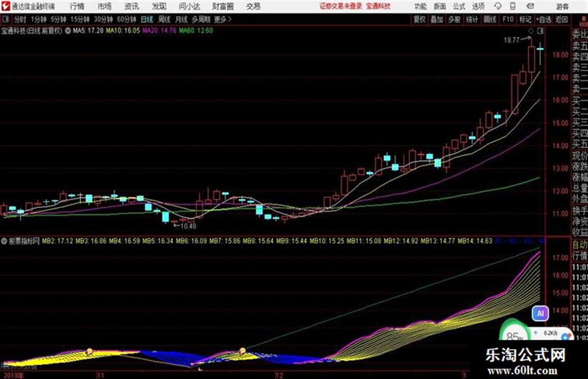Add stock via 自选 button

click(544, 19)
